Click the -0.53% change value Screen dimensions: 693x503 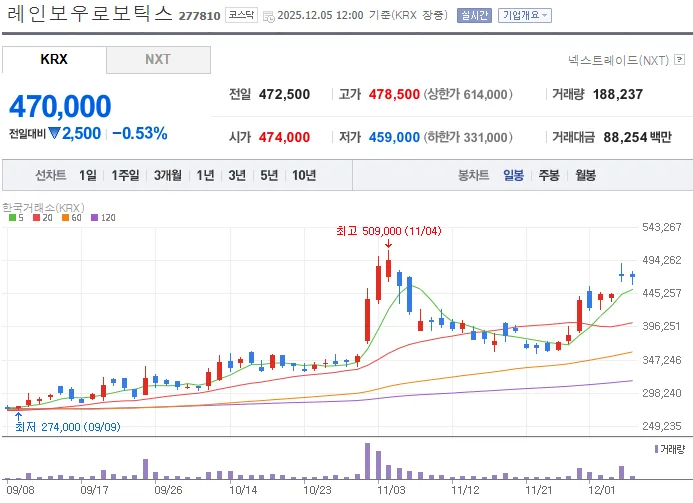pos(140,133)
